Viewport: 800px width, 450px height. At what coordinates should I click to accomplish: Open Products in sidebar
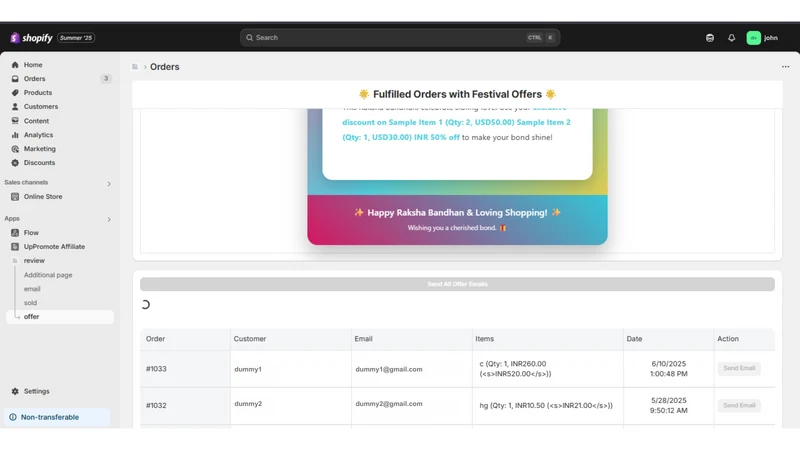click(x=38, y=92)
